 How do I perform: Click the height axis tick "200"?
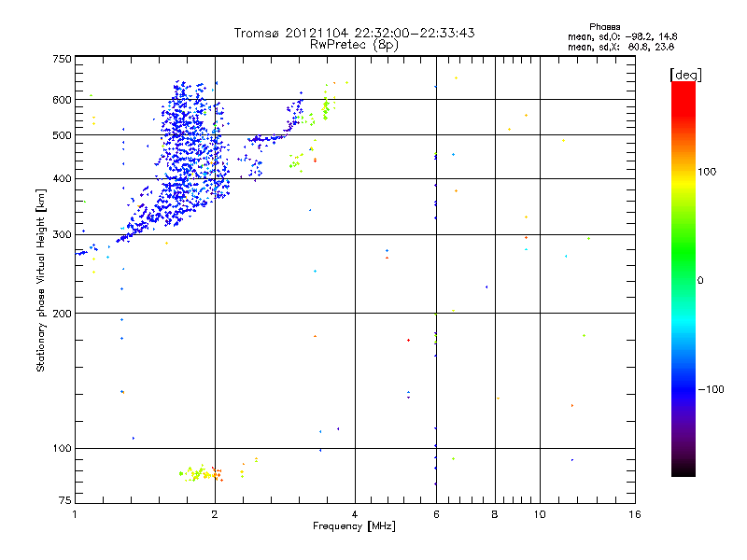(62, 314)
